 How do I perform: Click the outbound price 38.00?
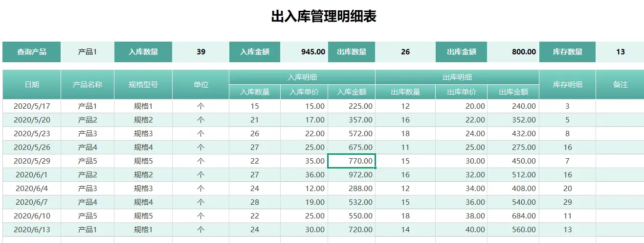[462, 216]
